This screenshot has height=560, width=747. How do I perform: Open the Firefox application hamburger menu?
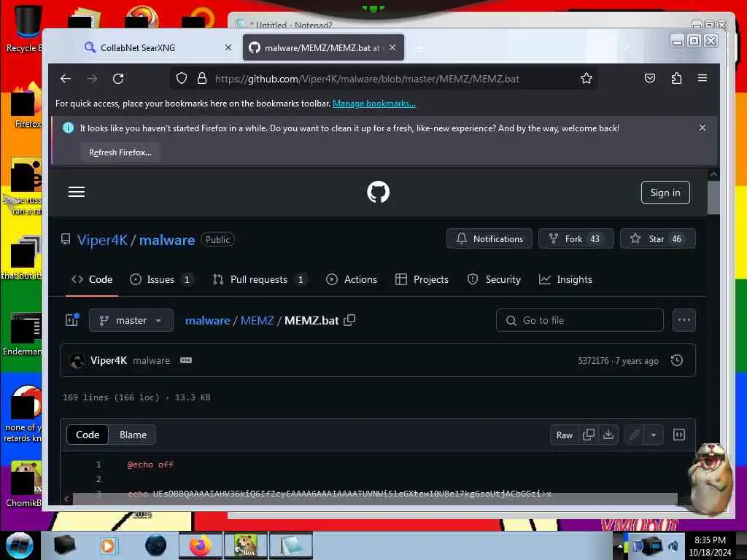pyautogui.click(x=703, y=78)
